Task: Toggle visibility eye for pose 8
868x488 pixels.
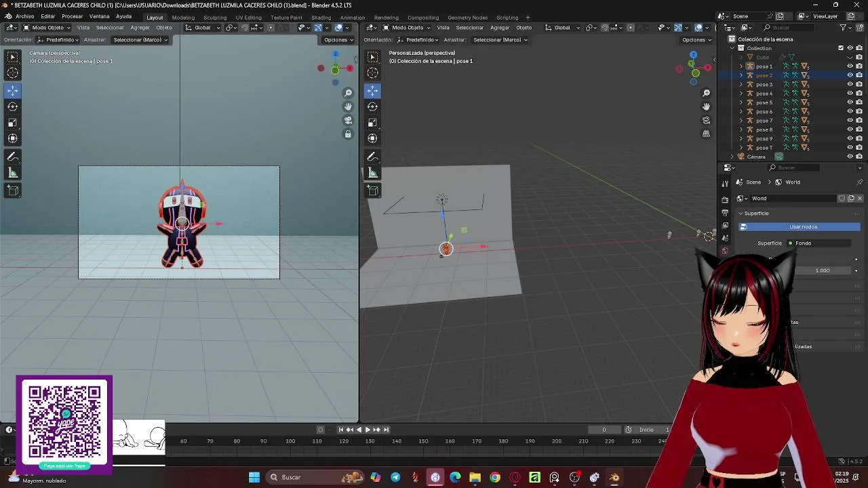Action: [850, 129]
